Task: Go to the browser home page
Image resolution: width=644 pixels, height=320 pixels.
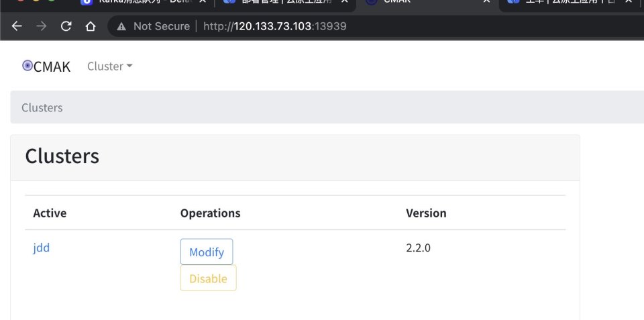Action: tap(91, 26)
